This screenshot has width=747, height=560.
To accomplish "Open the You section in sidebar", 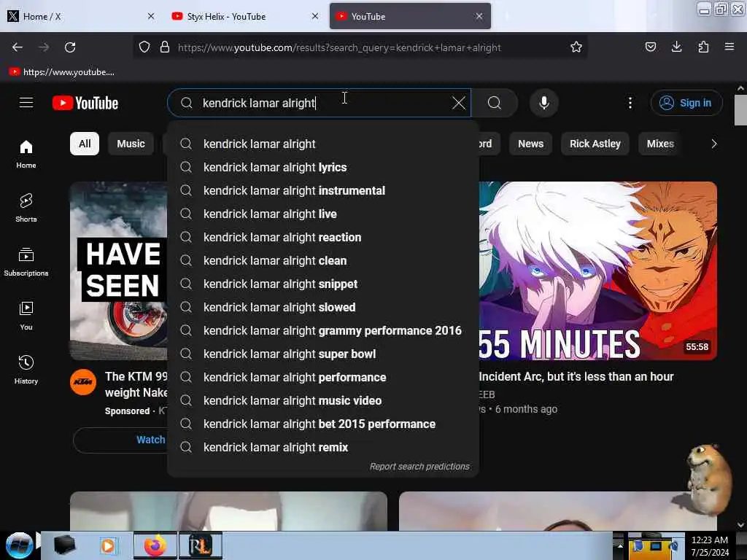I will pos(26,316).
